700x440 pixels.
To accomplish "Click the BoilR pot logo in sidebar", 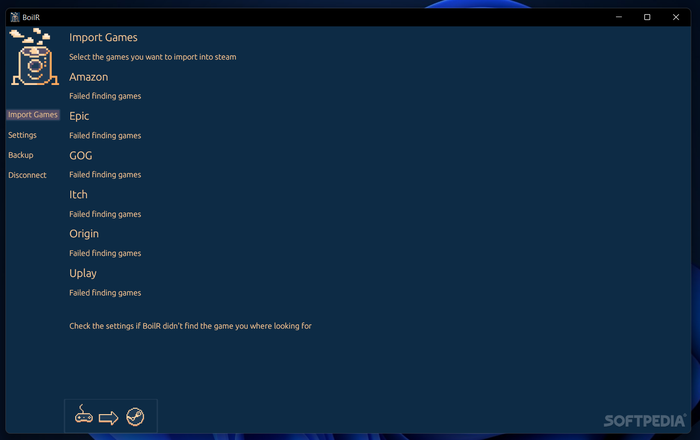I will [x=34, y=57].
